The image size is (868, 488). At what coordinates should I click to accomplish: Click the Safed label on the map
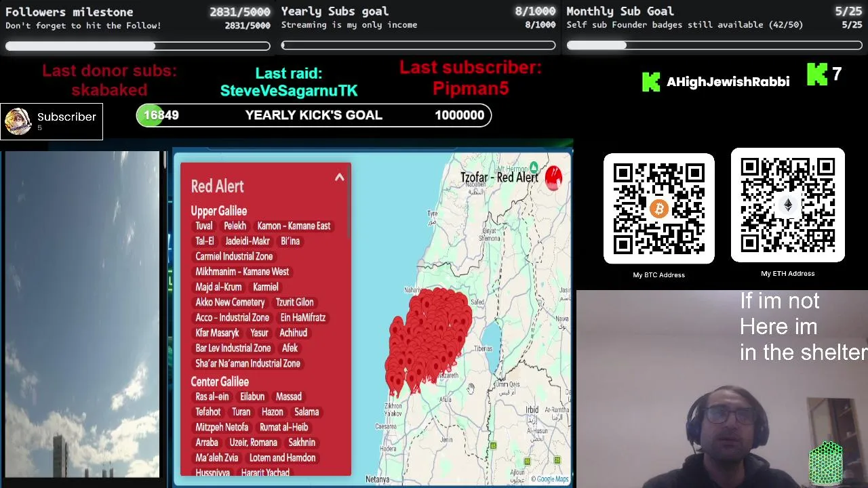[x=477, y=302]
